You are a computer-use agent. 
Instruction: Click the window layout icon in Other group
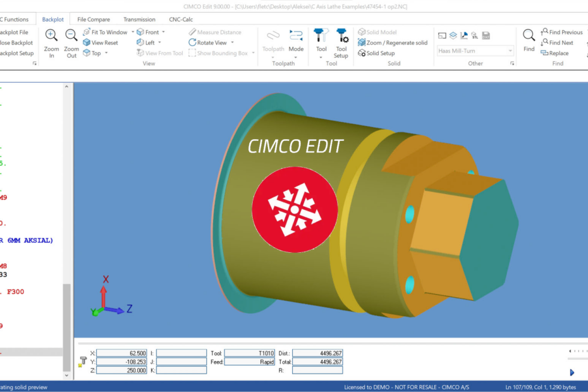(x=442, y=35)
